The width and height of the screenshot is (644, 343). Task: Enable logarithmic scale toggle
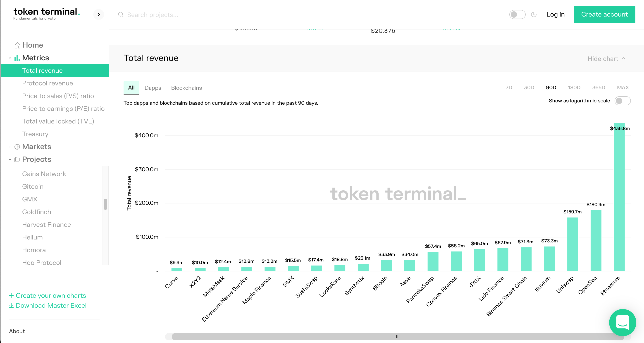click(x=623, y=101)
